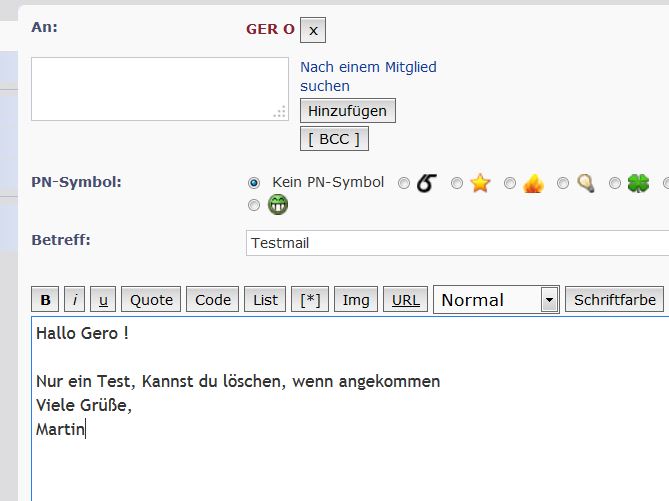Click the star PN-Symbol icon
Viewport: 669px width, 501px height.
(481, 183)
